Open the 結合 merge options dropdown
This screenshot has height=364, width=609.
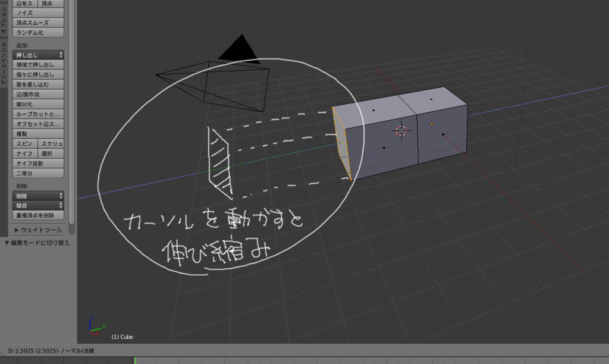pos(37,205)
